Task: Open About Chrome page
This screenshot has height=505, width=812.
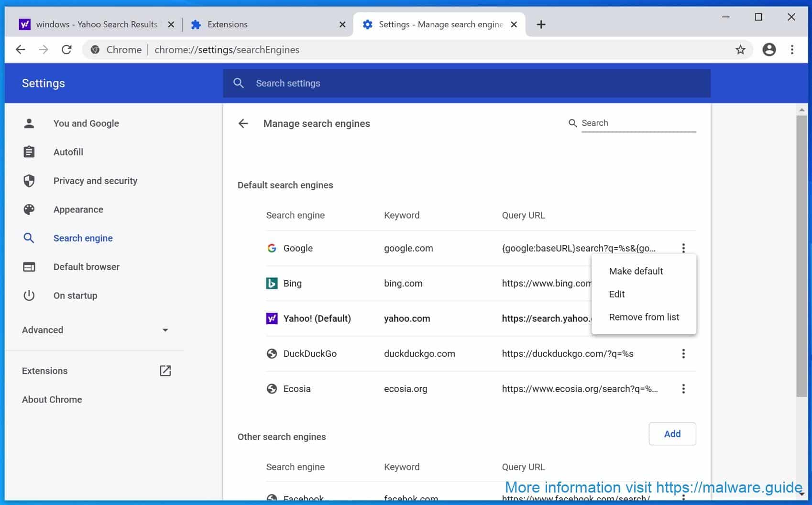Action: tap(52, 399)
